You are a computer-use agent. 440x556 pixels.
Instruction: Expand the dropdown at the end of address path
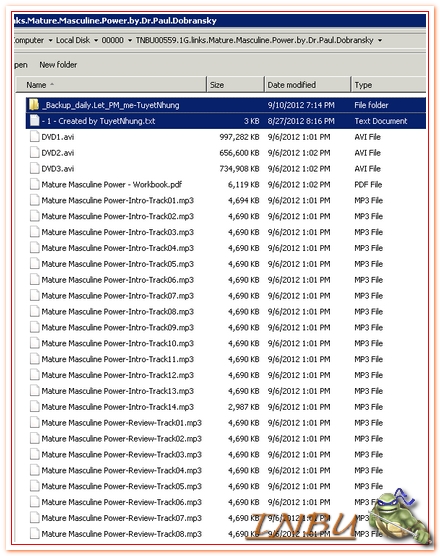[380, 40]
